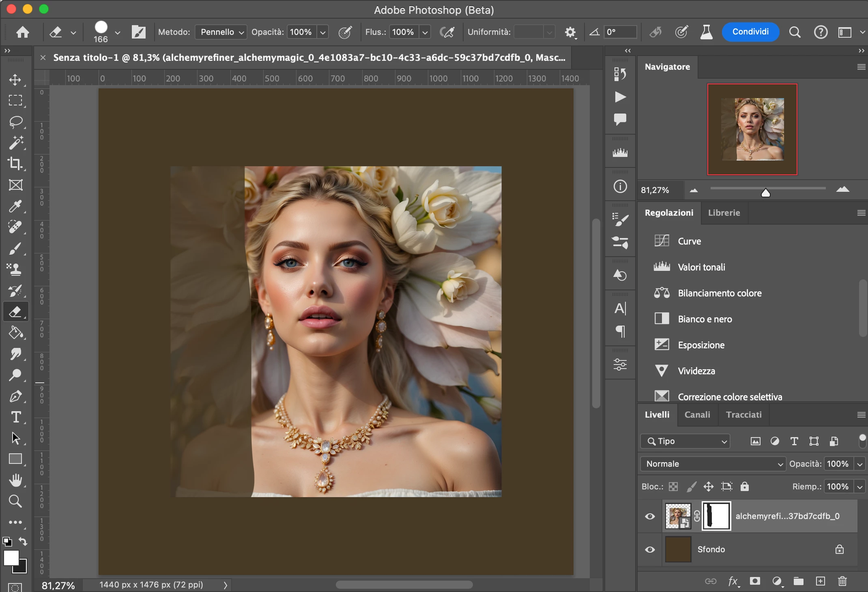Add a layer mask from Layers footer
The width and height of the screenshot is (868, 592).
(x=755, y=581)
